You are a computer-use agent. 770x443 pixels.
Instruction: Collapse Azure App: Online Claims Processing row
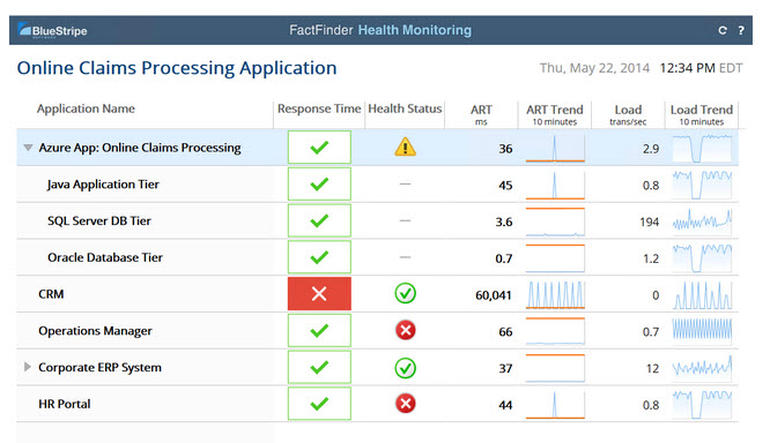[x=28, y=147]
